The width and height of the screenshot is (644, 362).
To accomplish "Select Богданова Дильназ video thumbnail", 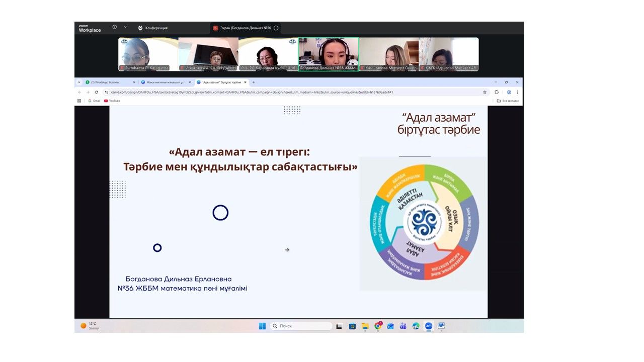I will tap(329, 54).
